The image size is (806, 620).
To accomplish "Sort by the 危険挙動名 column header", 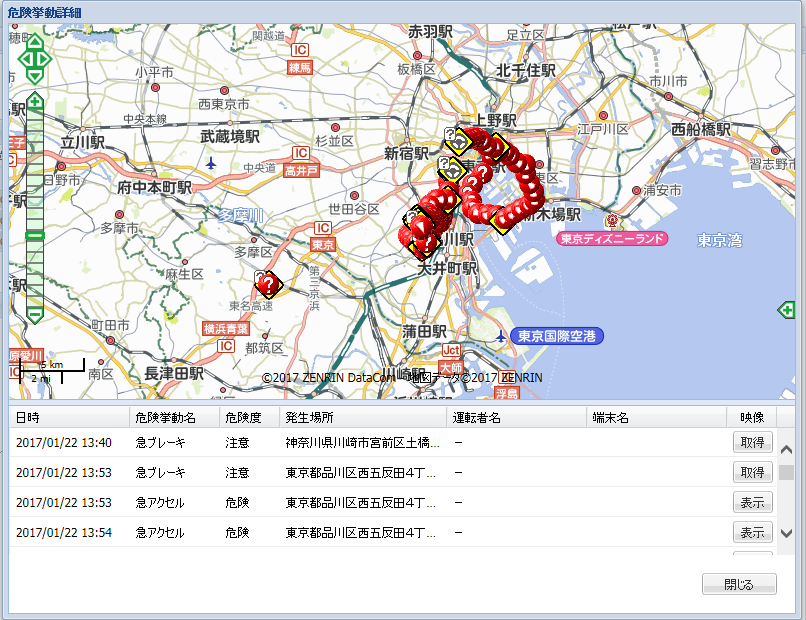I will coord(175,417).
